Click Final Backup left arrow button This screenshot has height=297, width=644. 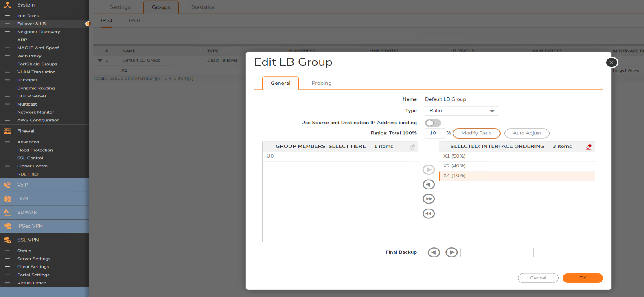(434, 253)
